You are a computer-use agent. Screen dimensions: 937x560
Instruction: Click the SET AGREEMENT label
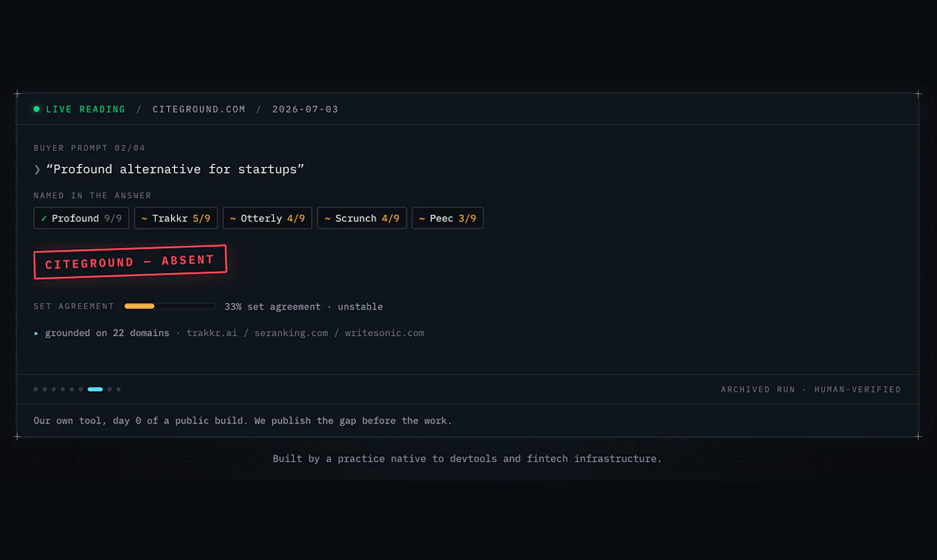(74, 306)
